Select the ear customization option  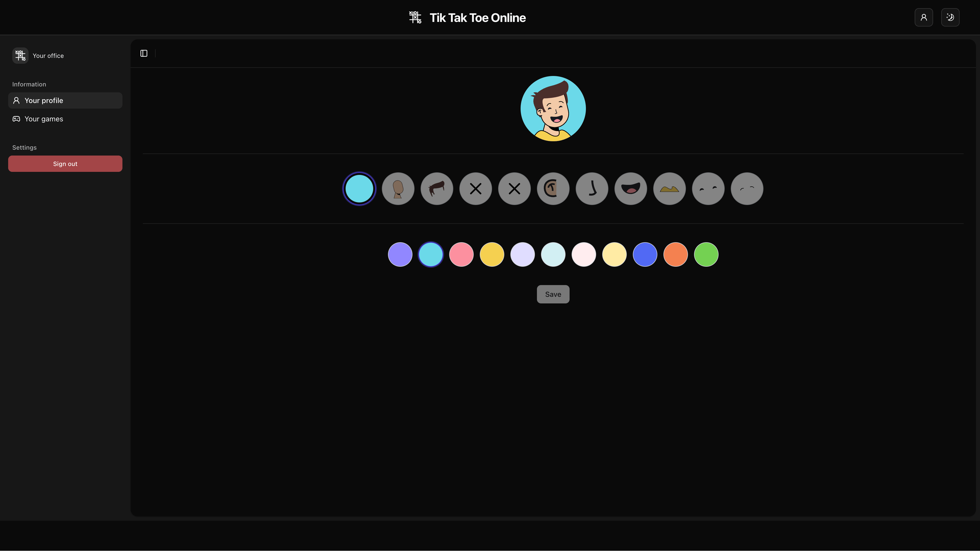[553, 188]
